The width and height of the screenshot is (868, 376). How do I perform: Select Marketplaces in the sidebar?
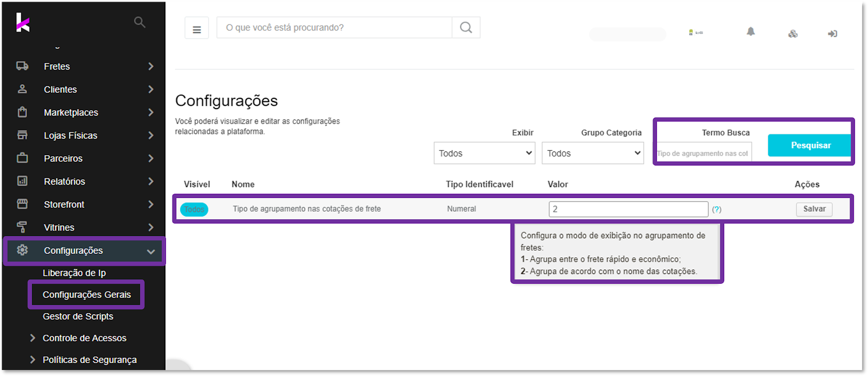click(71, 112)
